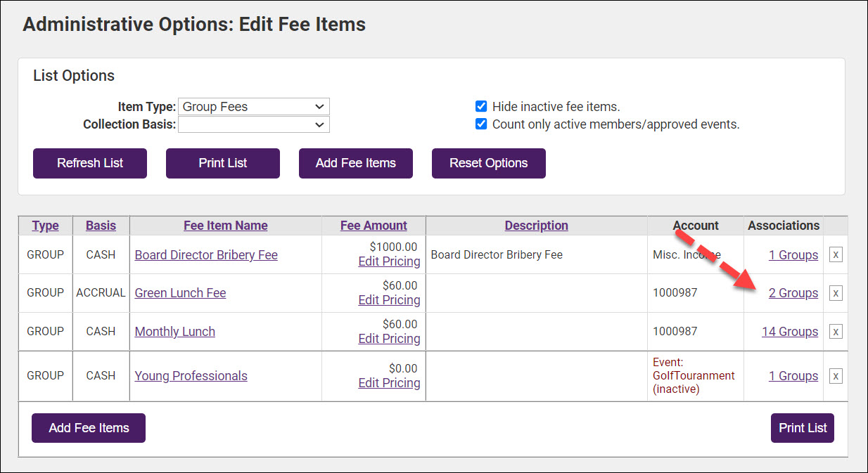Open the Item Type dropdown

pos(253,107)
